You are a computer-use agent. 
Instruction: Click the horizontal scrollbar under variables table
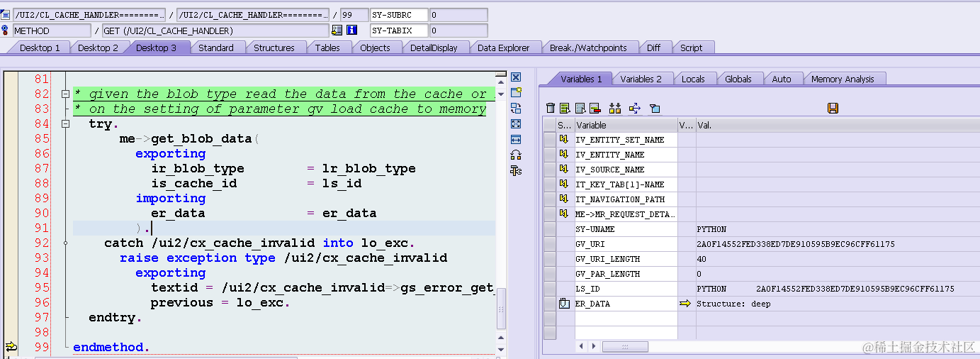[x=625, y=346]
